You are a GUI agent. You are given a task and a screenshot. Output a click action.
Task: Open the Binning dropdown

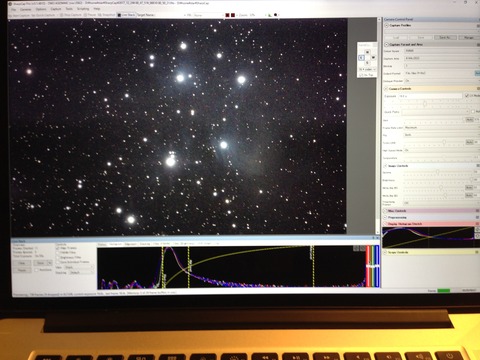point(442,66)
